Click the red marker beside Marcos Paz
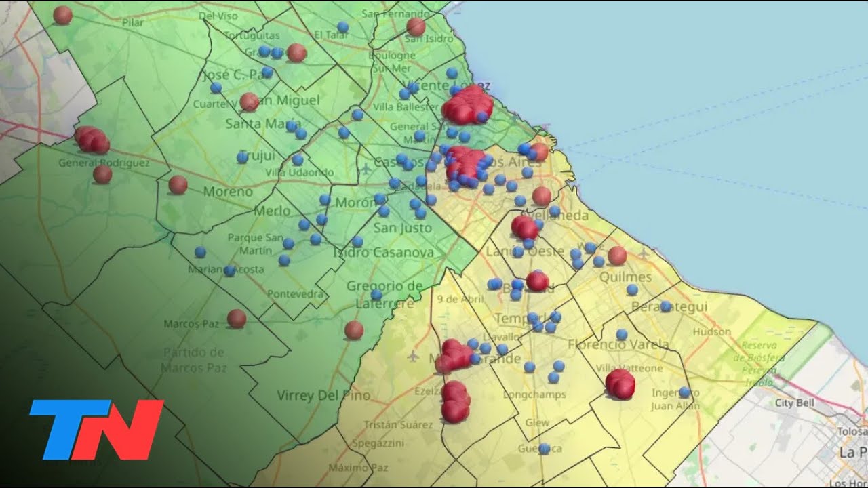868x488 pixels. pos(236,319)
